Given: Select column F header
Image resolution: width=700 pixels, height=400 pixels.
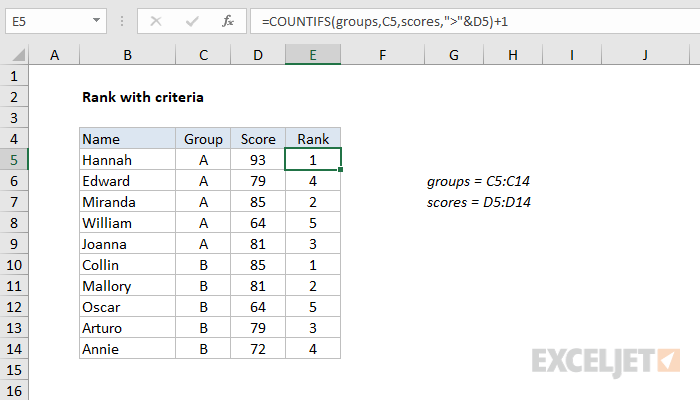Looking at the screenshot, I should pos(383,55).
